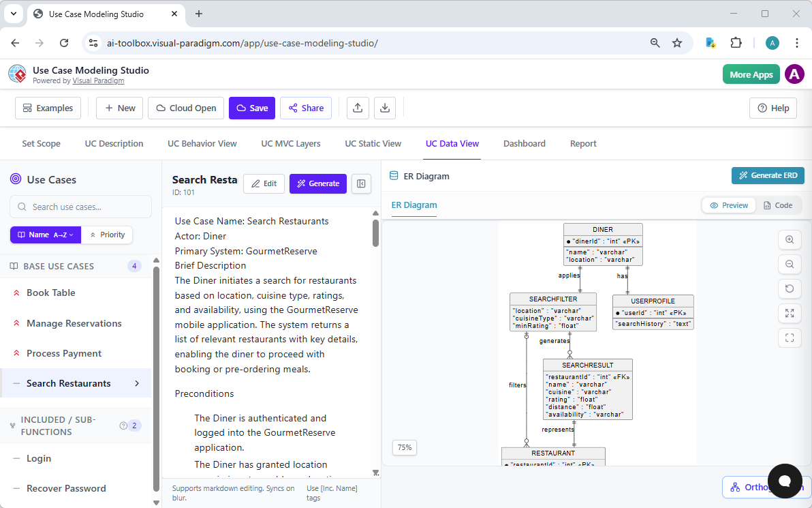
Task: Zoom into the ER diagram
Action: click(x=790, y=239)
